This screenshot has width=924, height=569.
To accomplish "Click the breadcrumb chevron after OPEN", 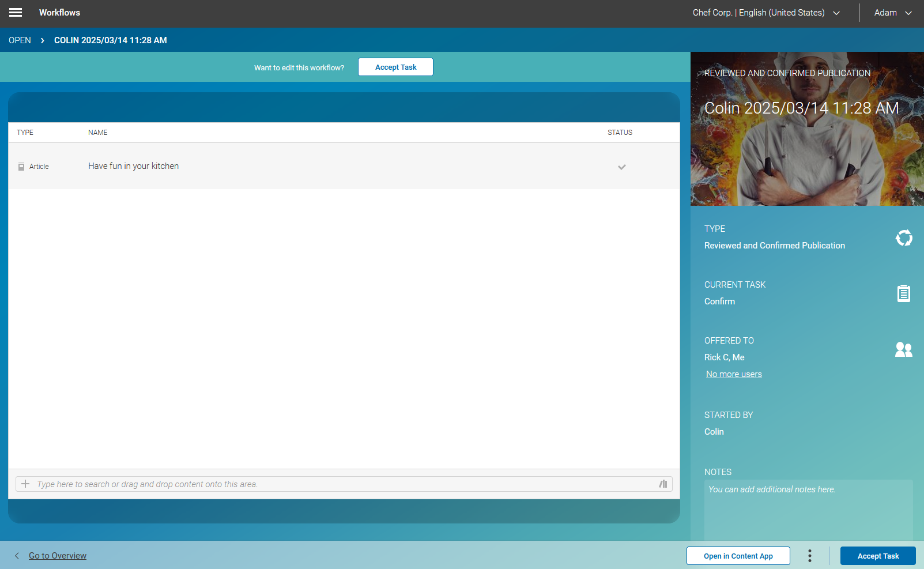I will click(42, 40).
